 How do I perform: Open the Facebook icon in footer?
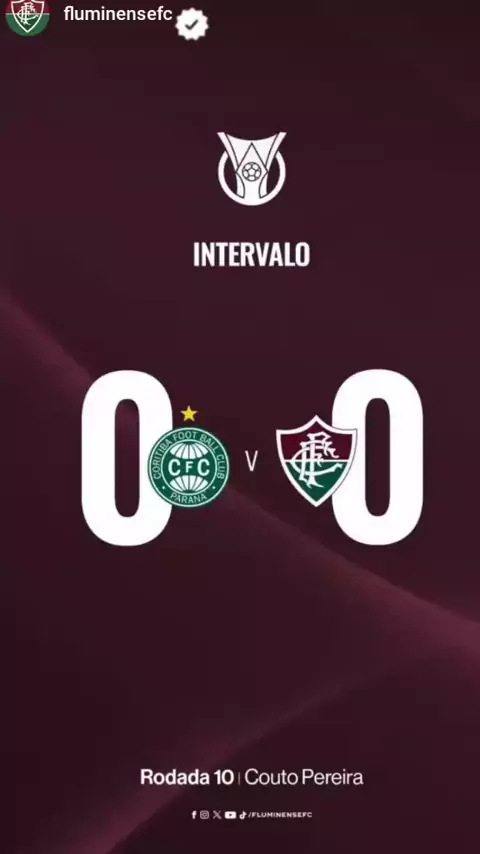[194, 815]
